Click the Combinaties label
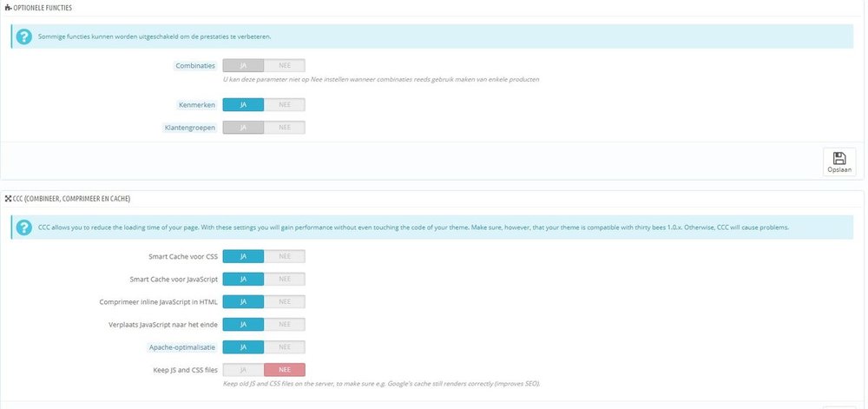 [x=195, y=65]
